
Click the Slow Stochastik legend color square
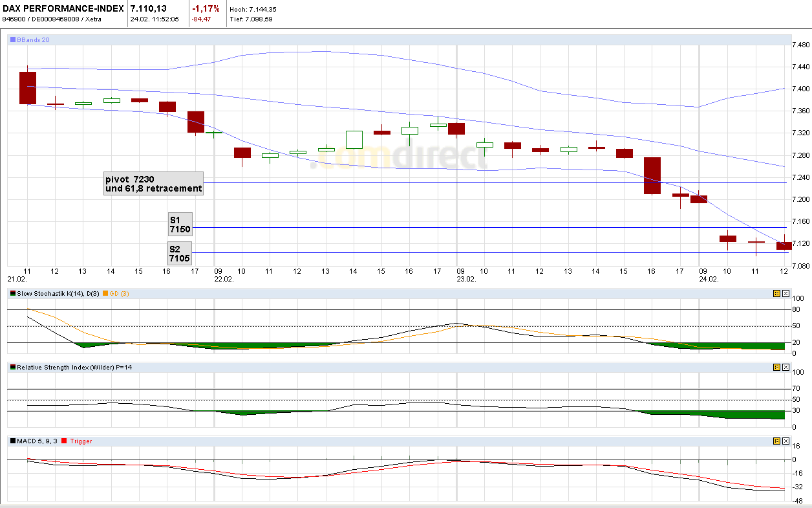point(13,294)
